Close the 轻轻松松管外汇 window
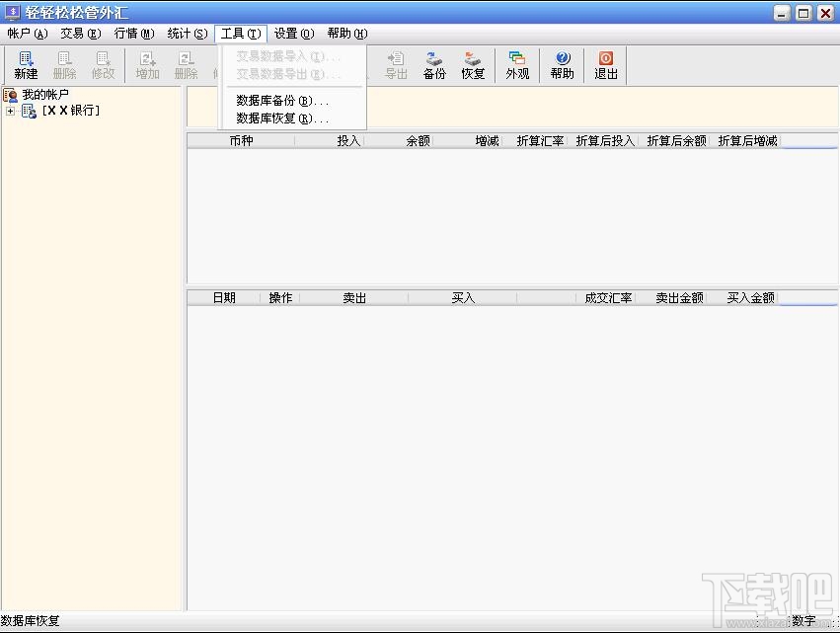This screenshot has height=633, width=840. click(x=825, y=13)
